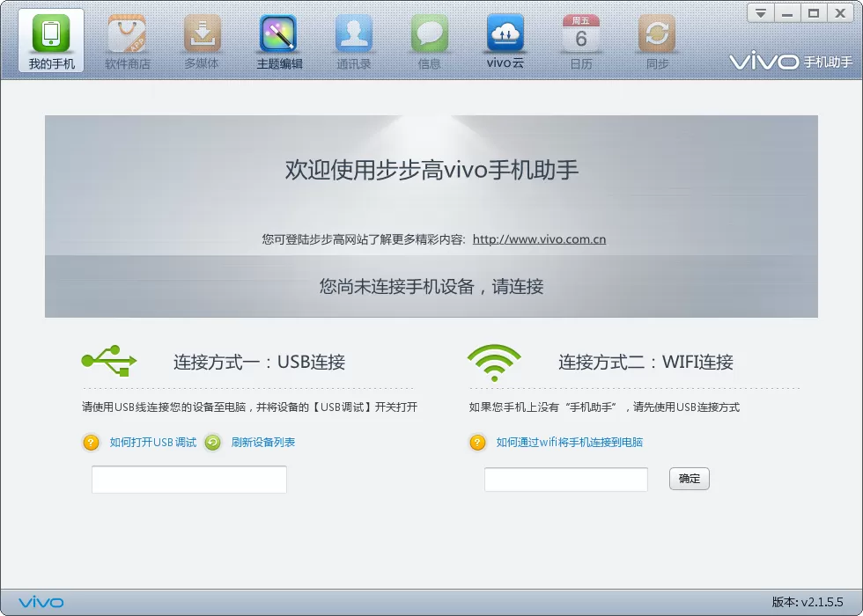The image size is (863, 616).
Task: Open the 软件商店 app store
Action: 127,42
